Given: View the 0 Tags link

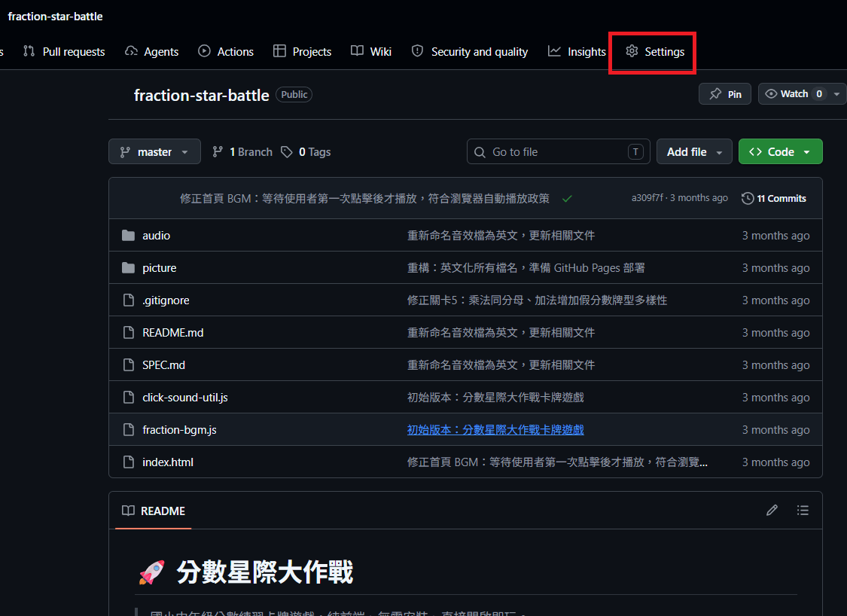Looking at the screenshot, I should [306, 152].
